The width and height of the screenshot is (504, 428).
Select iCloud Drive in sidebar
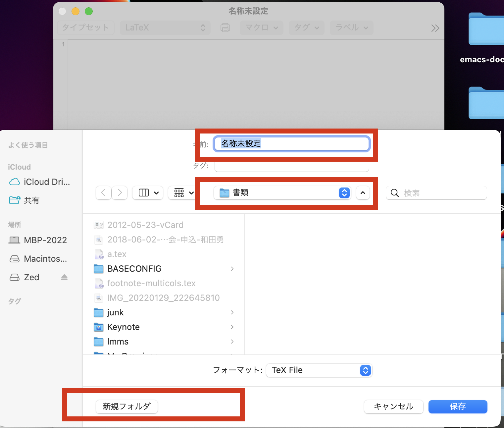pos(40,182)
